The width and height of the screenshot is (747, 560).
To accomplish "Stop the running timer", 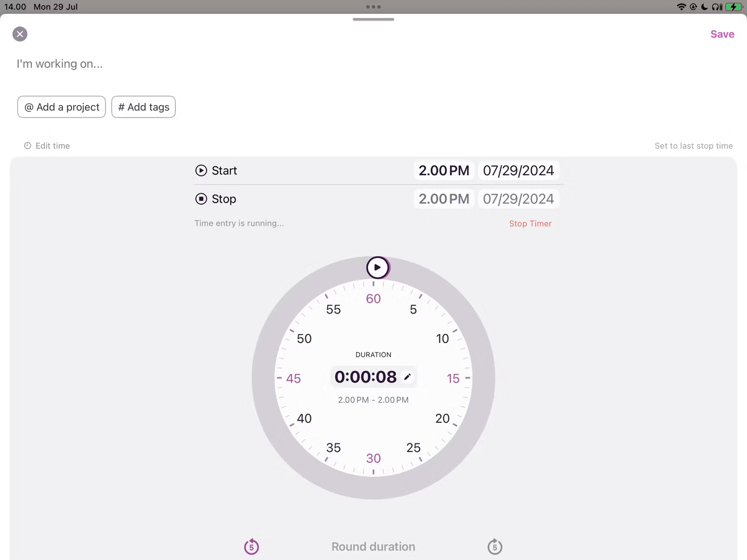I will (530, 223).
